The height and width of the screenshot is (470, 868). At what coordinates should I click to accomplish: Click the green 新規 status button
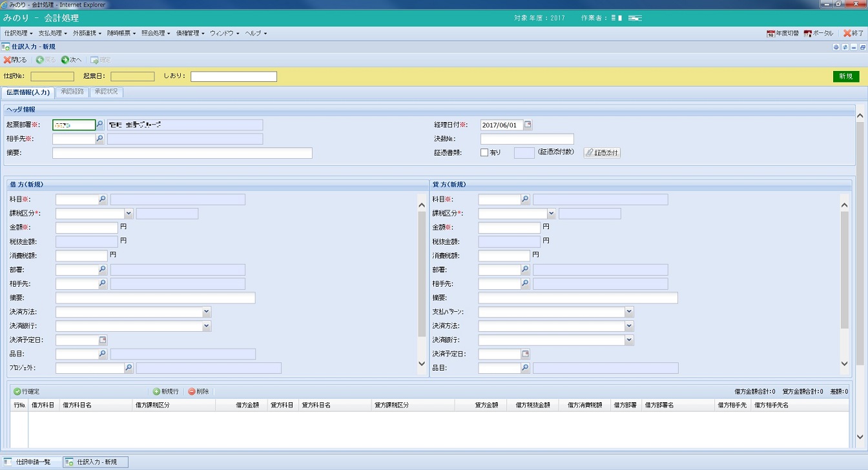846,76
